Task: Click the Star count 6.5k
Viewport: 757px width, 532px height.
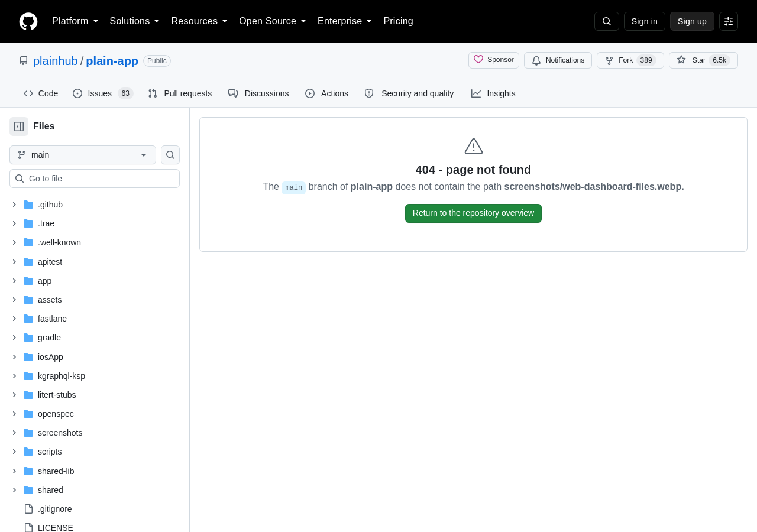Action: click(719, 60)
